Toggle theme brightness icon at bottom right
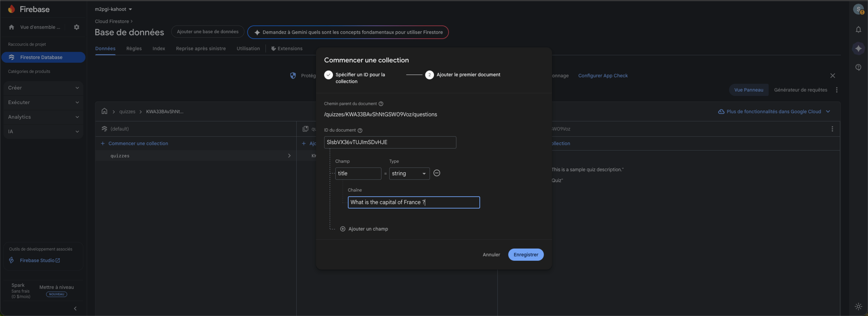 [858, 306]
